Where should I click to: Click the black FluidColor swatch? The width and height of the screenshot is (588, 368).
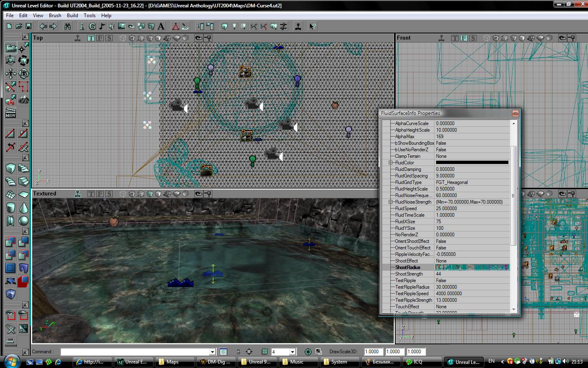pyautogui.click(x=472, y=163)
